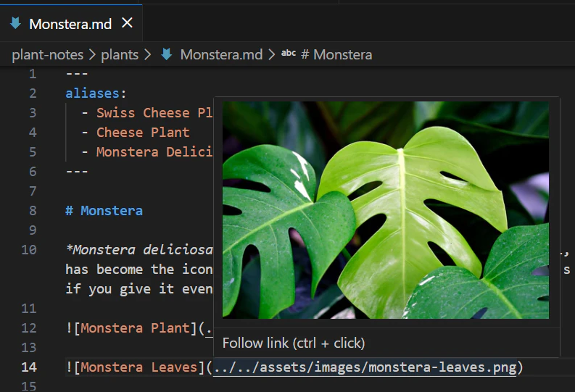Click the '# Monstera' heading on line 8
This screenshot has width=575, height=392.
click(104, 211)
